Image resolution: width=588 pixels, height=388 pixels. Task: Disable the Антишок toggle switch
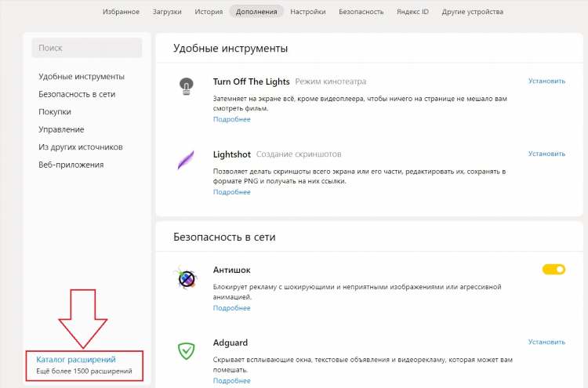[x=554, y=270]
